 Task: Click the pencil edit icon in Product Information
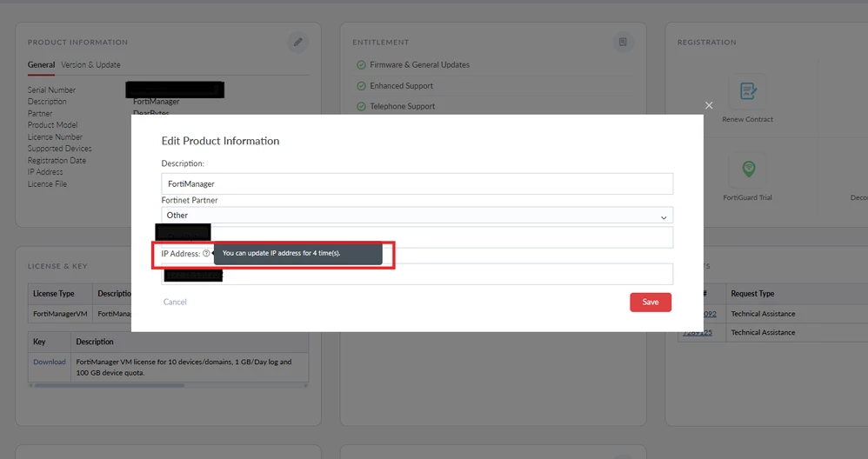pos(297,42)
